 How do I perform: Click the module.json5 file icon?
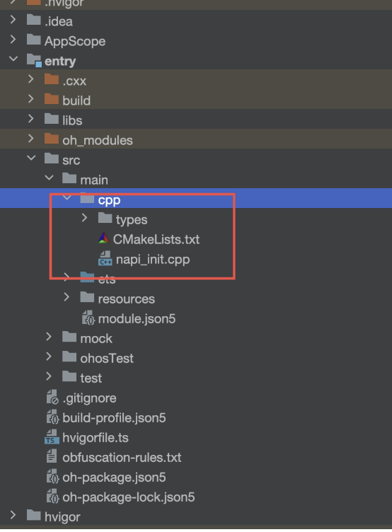tap(88, 318)
